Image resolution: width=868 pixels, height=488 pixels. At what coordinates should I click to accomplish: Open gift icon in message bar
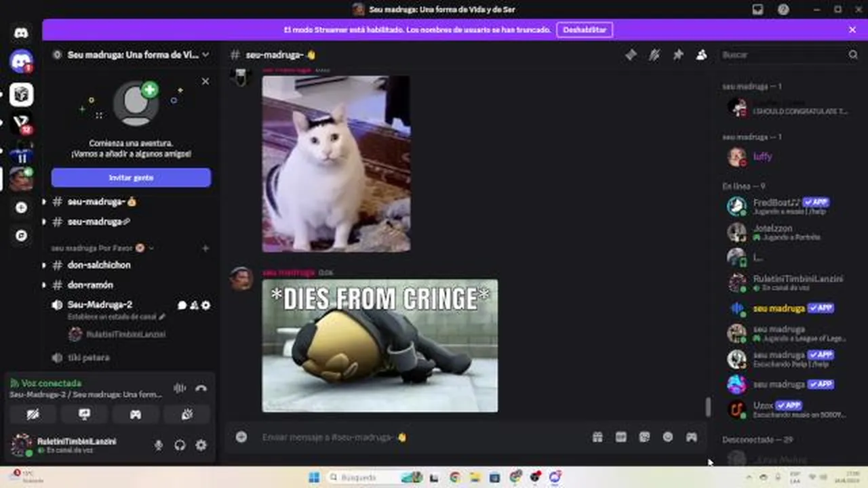coord(597,437)
